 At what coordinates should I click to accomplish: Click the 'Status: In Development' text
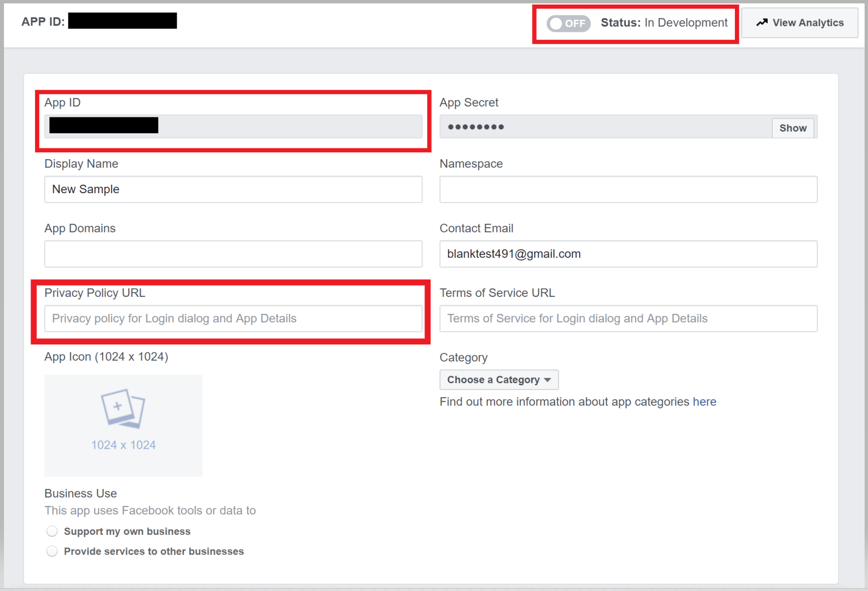(664, 23)
